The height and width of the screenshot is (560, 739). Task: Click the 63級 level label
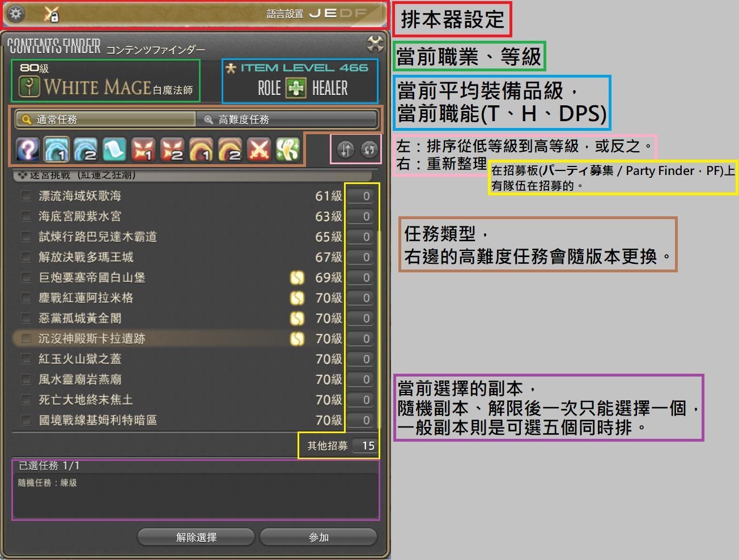point(329,216)
